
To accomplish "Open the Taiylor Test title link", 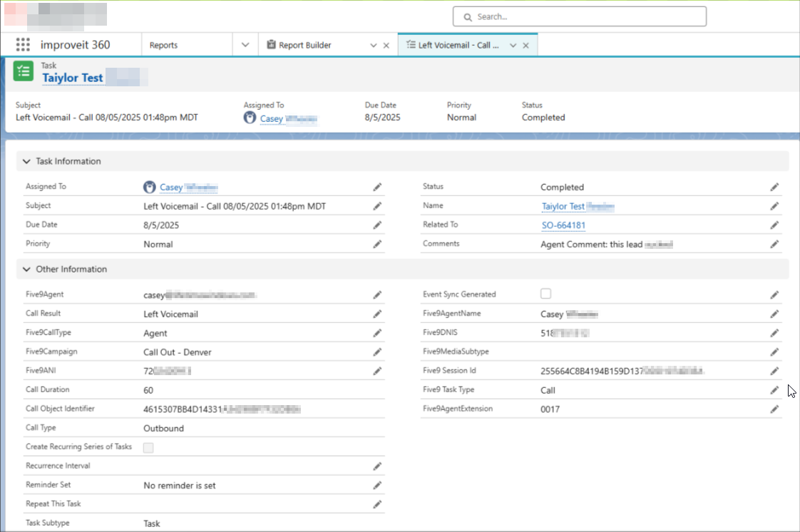I will (x=73, y=78).
